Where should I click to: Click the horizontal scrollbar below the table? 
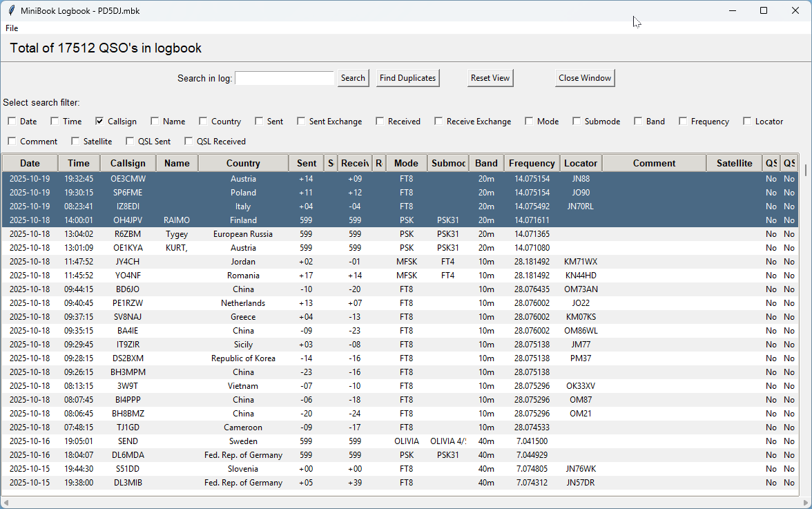click(400, 502)
